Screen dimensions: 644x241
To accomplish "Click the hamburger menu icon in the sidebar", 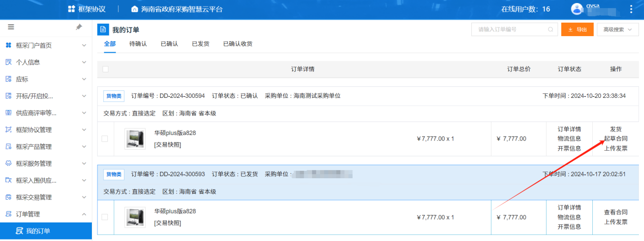I will click(x=11, y=27).
